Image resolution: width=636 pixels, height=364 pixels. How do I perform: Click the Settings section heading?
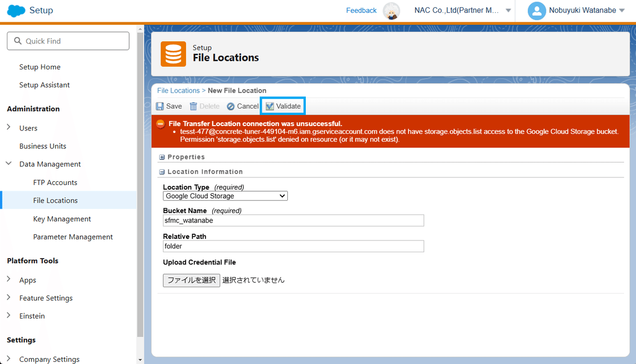coord(21,340)
